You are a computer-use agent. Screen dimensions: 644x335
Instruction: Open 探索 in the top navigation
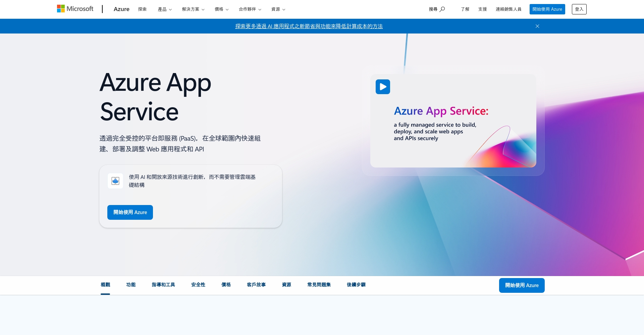coord(142,9)
